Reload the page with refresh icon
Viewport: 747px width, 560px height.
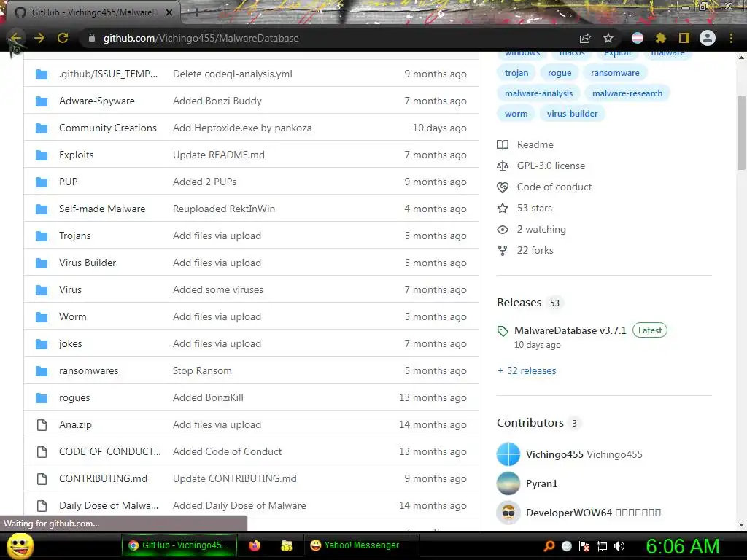[x=63, y=38]
